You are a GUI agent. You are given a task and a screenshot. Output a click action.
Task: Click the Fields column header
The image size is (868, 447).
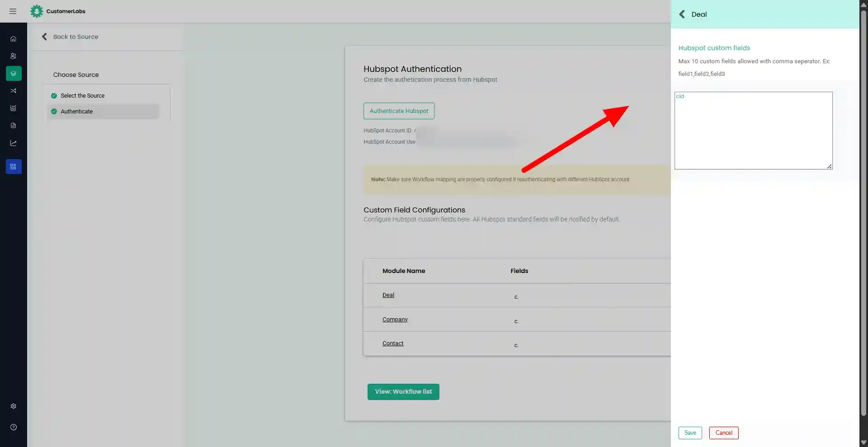519,271
